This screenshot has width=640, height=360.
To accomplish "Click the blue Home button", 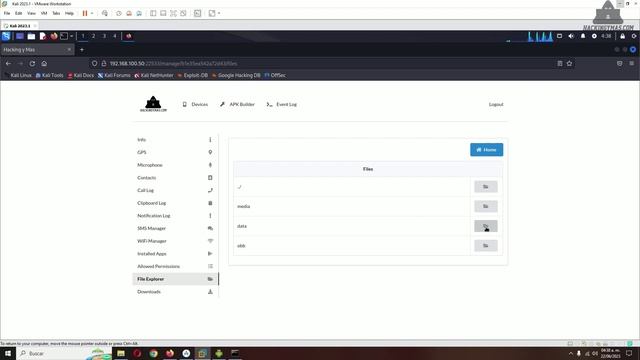I will point(487,150).
